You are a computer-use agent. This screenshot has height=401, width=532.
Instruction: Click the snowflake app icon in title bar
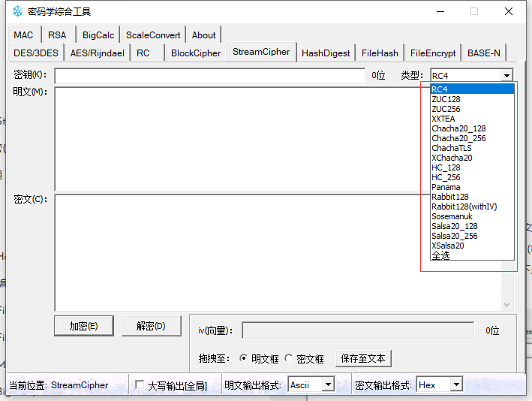18,11
